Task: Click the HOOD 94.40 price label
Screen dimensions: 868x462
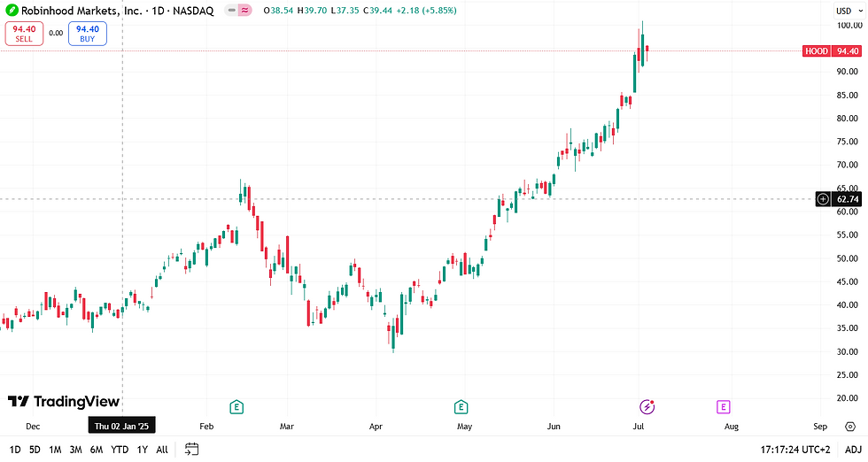Action: pyautogui.click(x=832, y=51)
